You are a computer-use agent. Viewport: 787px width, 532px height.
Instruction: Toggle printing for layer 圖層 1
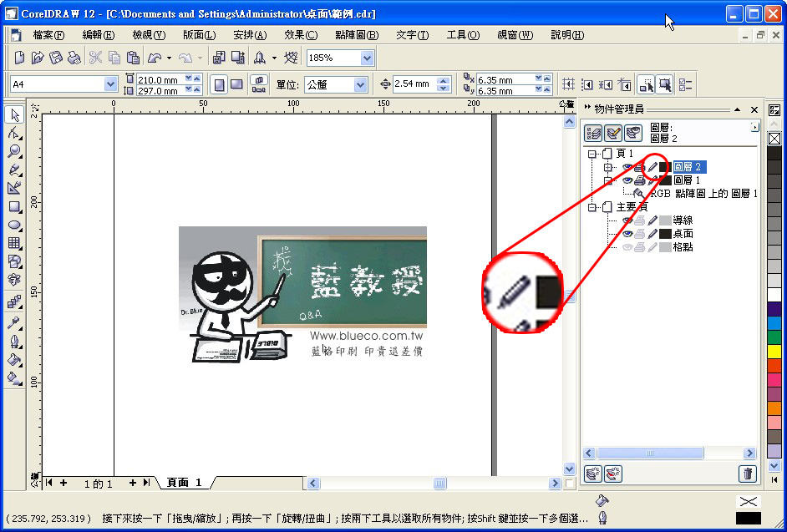tap(639, 180)
